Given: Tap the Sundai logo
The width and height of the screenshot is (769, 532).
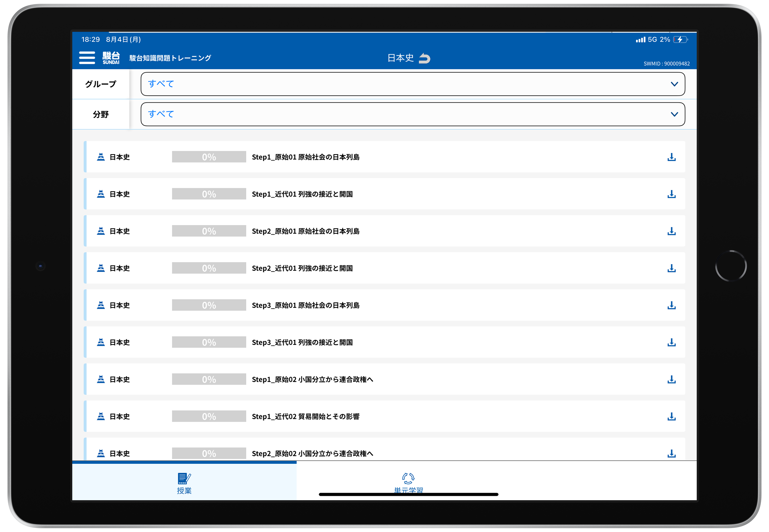Looking at the screenshot, I should (x=111, y=58).
